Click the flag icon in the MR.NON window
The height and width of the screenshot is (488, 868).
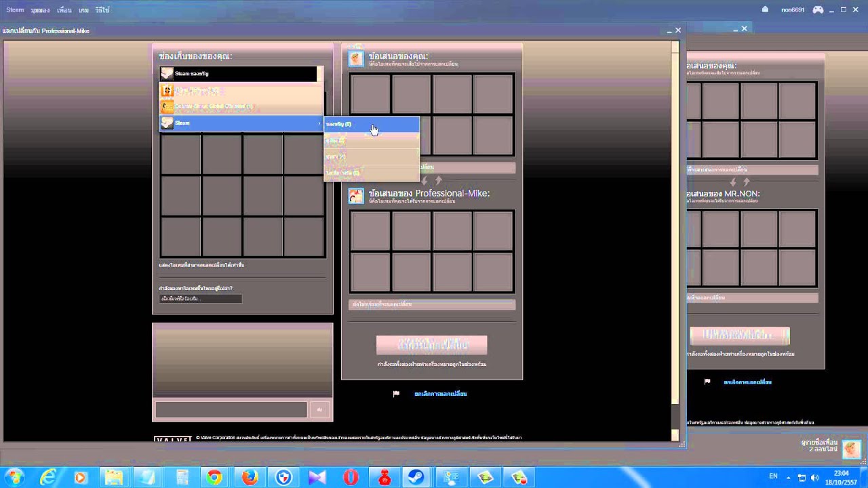707,382
